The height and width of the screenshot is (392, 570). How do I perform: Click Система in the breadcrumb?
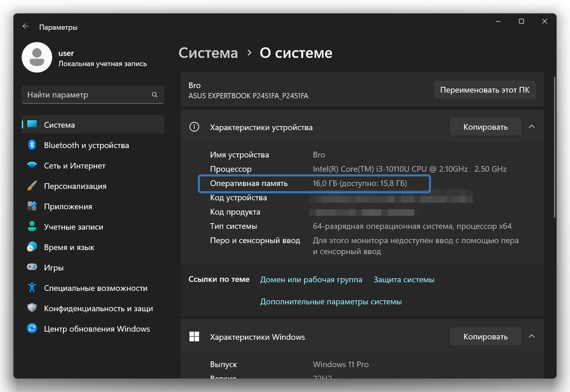point(208,53)
